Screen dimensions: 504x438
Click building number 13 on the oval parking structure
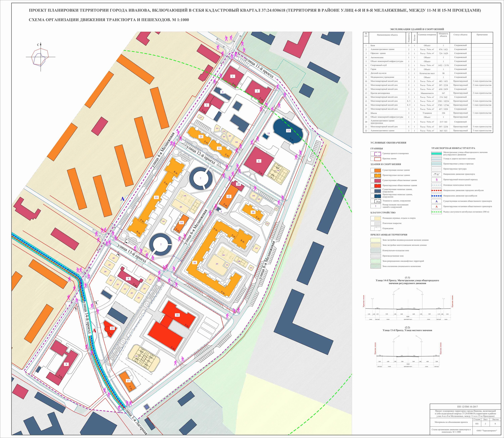[288, 131]
